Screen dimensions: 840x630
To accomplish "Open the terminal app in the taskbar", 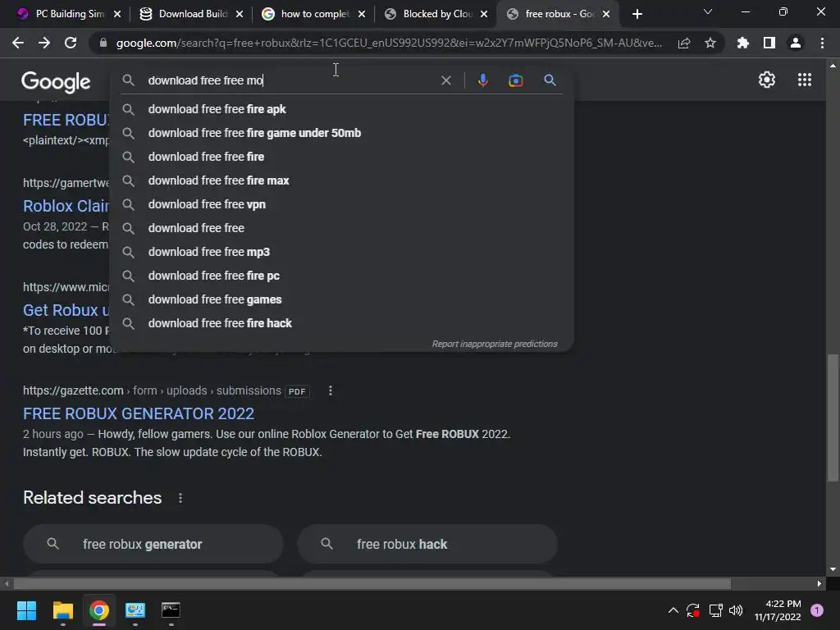I will (171, 610).
